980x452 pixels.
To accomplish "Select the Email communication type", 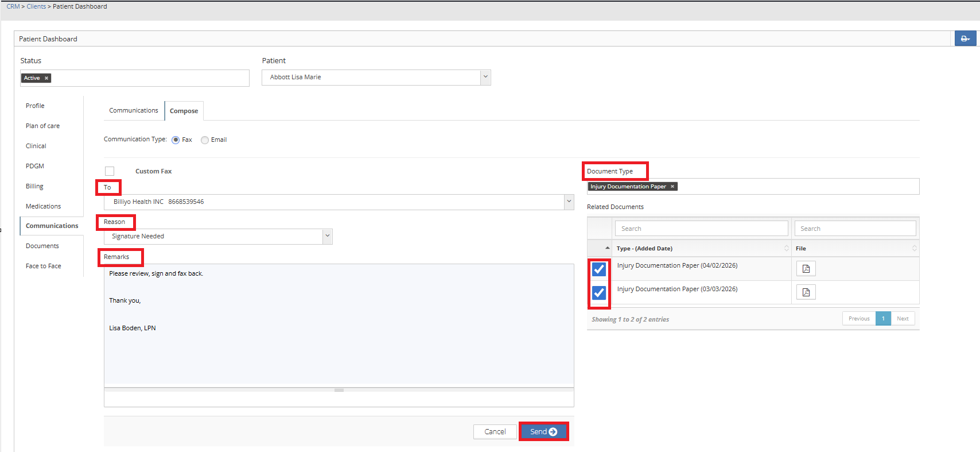I will click(205, 140).
